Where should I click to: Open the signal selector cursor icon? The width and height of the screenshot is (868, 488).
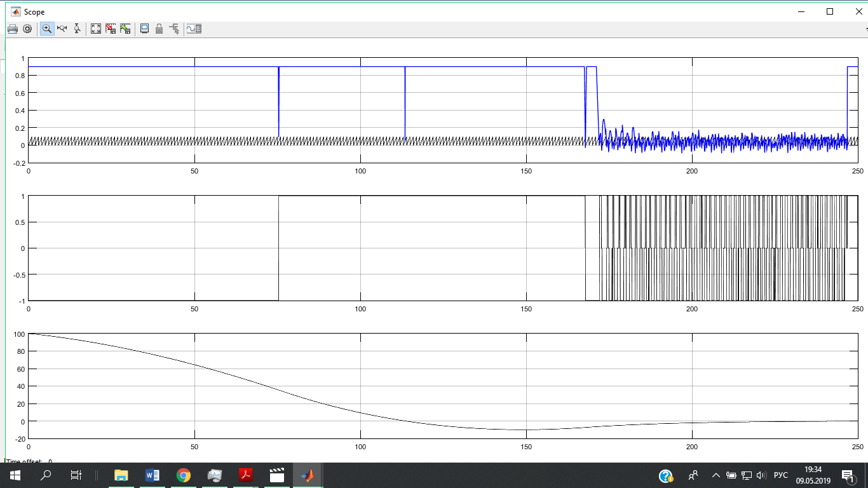(174, 29)
